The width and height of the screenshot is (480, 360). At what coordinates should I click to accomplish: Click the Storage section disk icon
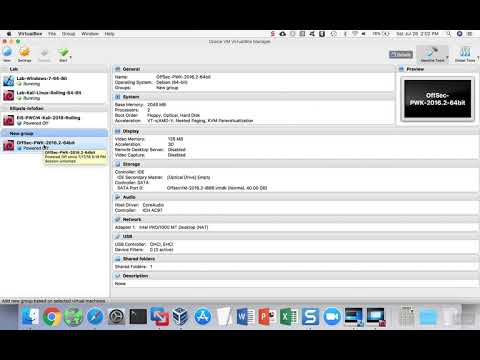point(117,164)
